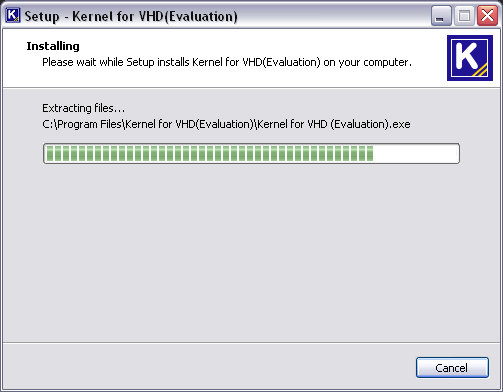Click the yellow stripes on the K logo
The height and width of the screenshot is (392, 503).
pos(481,70)
